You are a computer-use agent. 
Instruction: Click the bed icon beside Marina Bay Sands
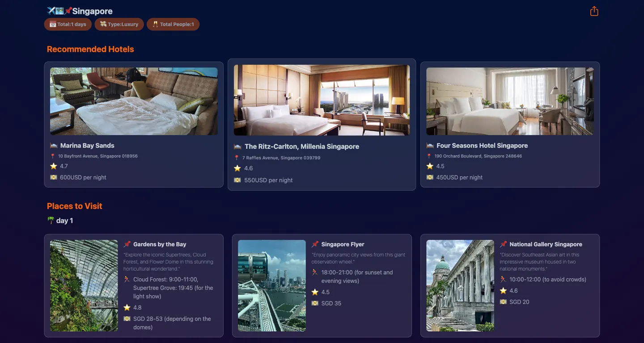54,146
